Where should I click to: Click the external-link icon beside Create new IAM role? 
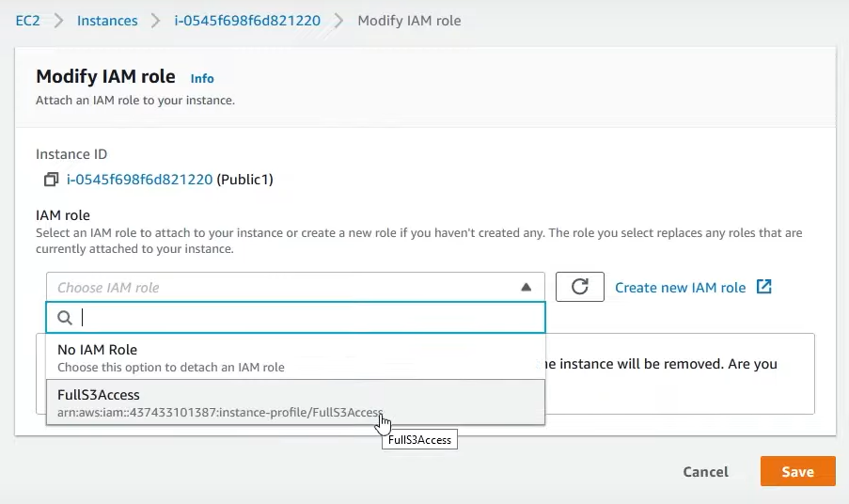pyautogui.click(x=764, y=287)
